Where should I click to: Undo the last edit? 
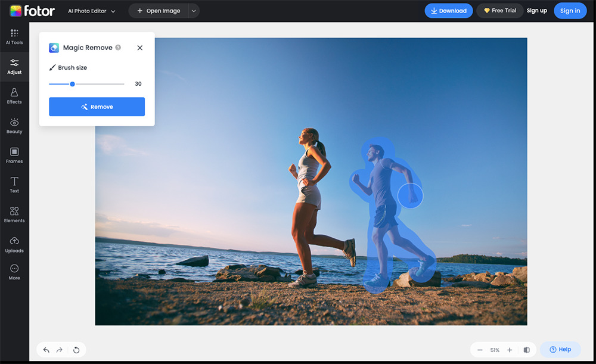tap(46, 350)
